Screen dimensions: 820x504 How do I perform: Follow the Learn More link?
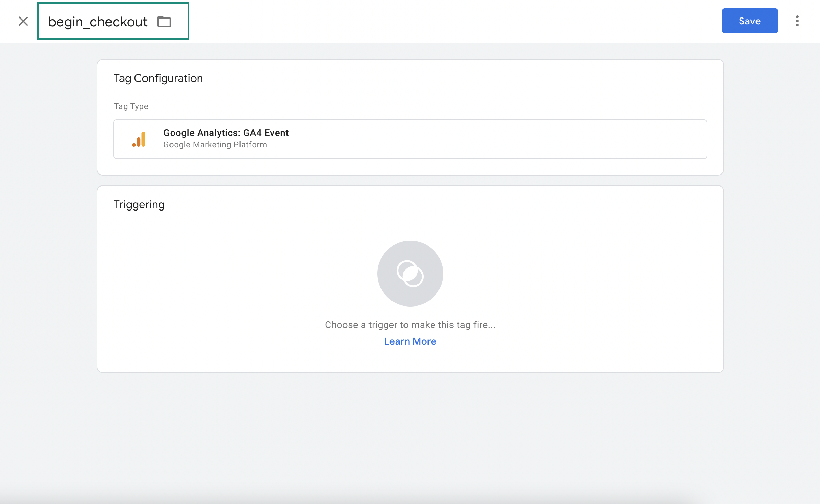410,341
